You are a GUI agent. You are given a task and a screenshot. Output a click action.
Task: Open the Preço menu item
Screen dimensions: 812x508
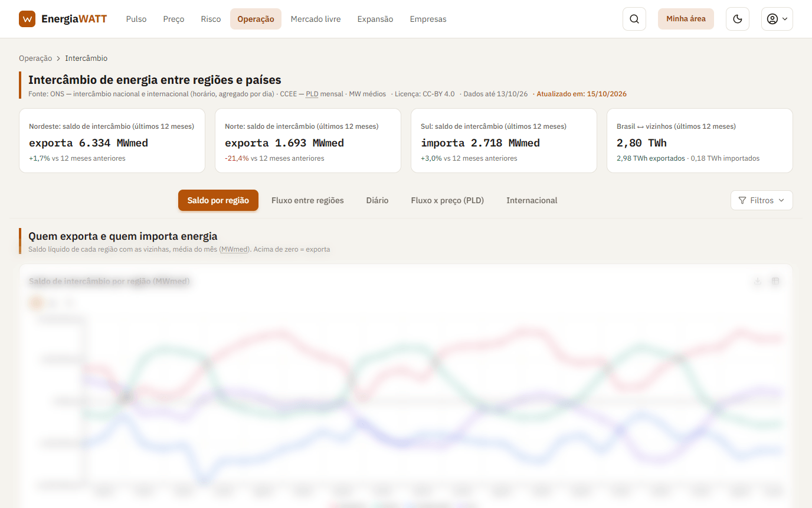173,19
